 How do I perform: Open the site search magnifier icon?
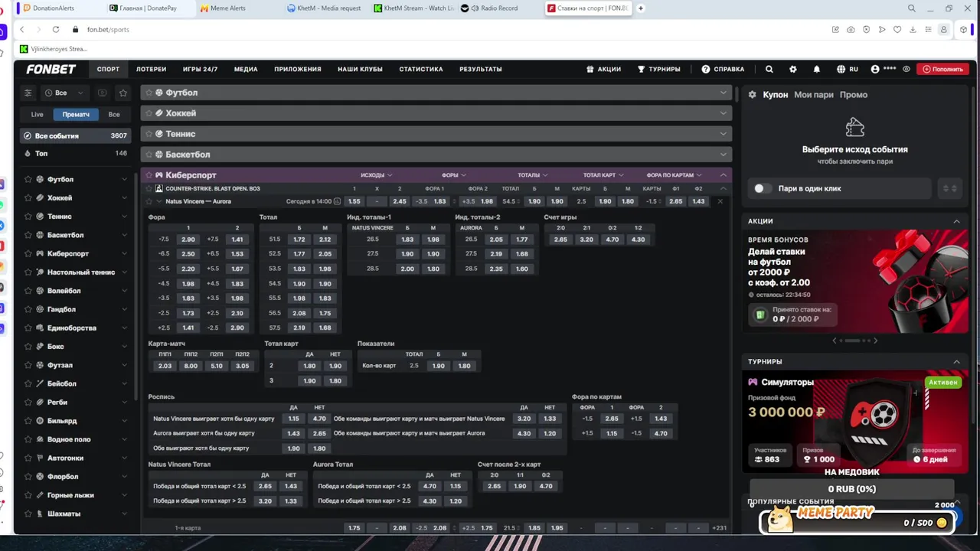pos(769,69)
